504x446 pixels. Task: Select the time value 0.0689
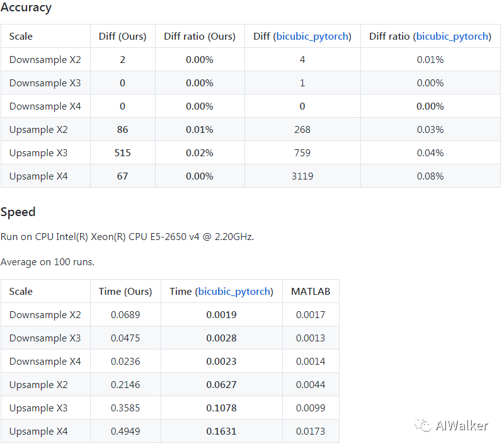(x=125, y=315)
